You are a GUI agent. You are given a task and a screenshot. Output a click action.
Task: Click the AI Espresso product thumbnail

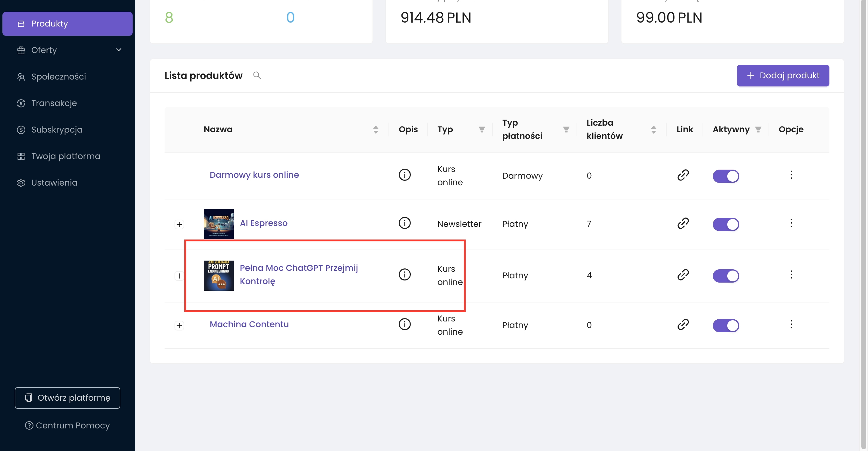tap(218, 224)
